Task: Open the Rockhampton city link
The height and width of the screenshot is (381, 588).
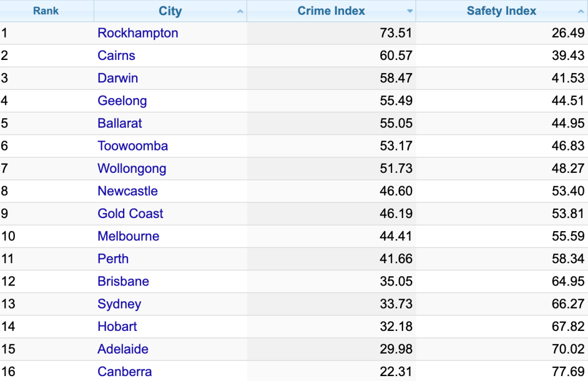Action: (x=138, y=33)
